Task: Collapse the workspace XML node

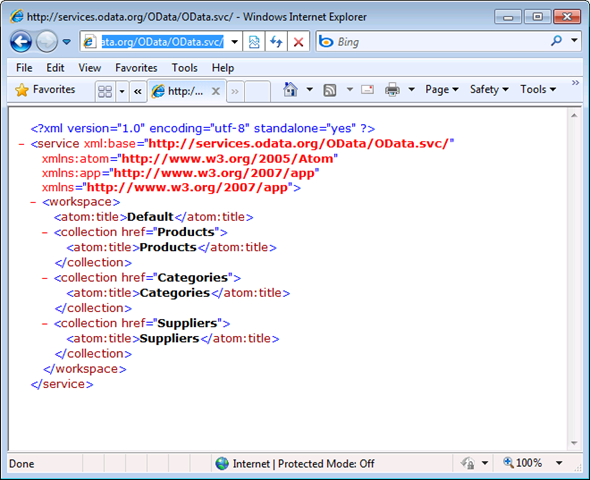Action: (x=33, y=202)
